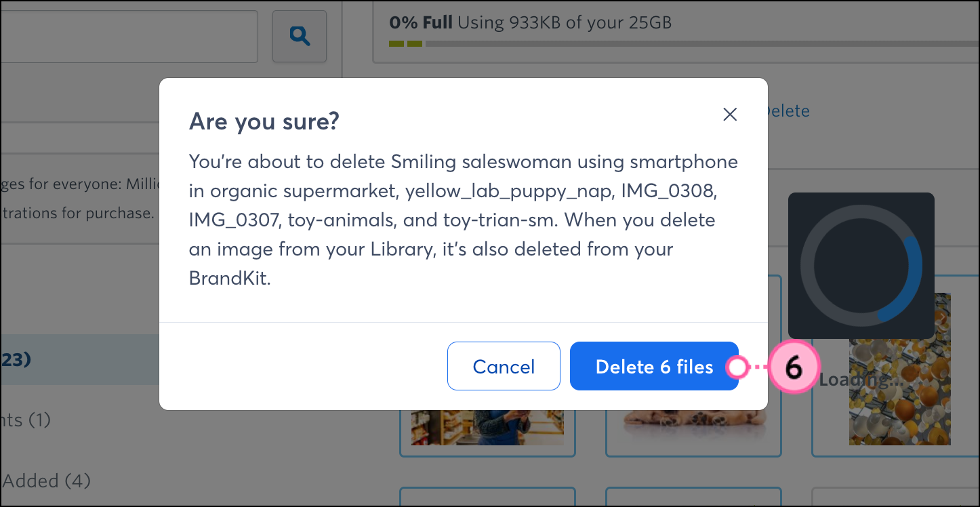Viewport: 980px width, 507px height.
Task: Click the 'Are you sure?' dialog heading
Action: pyautogui.click(x=264, y=122)
